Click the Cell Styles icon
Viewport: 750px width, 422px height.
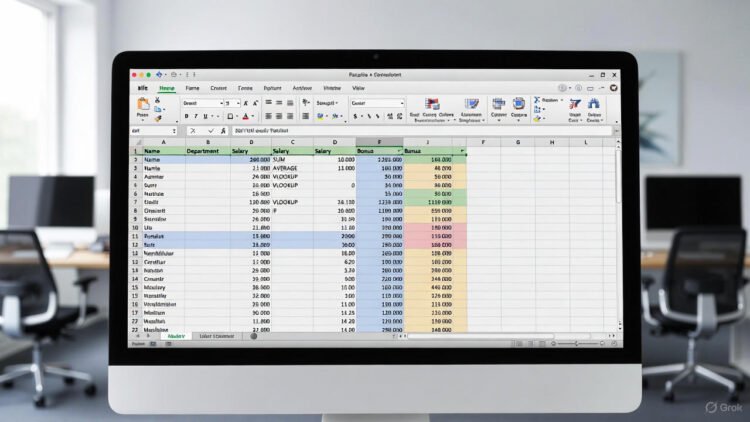pyautogui.click(x=471, y=104)
